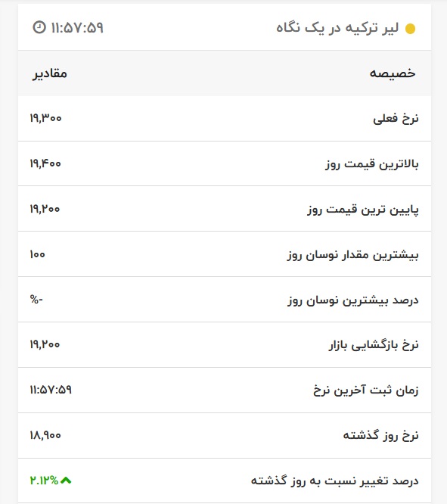
Task: Click the header time 11:57:59
Action: pyautogui.click(x=77, y=28)
